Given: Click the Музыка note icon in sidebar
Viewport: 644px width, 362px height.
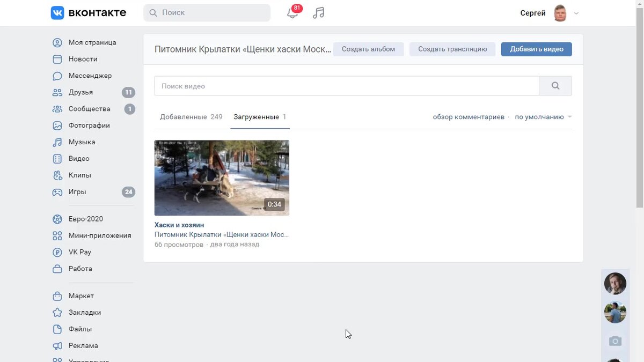Looking at the screenshot, I should pos(57,142).
